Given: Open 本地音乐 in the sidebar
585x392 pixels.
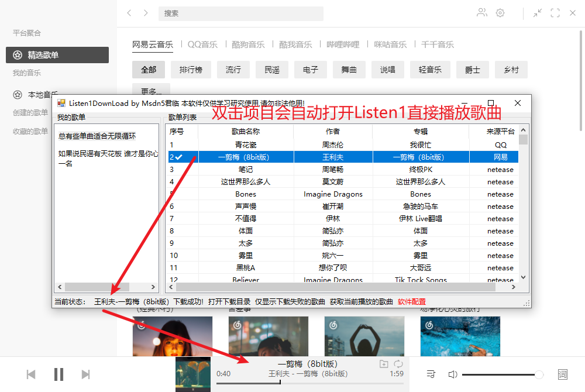Looking at the screenshot, I should (x=36, y=95).
